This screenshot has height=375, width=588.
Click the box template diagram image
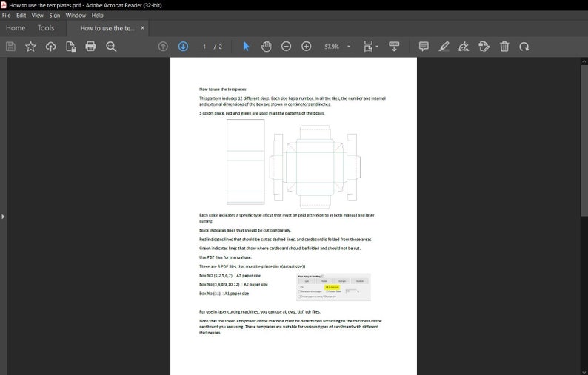(293, 163)
